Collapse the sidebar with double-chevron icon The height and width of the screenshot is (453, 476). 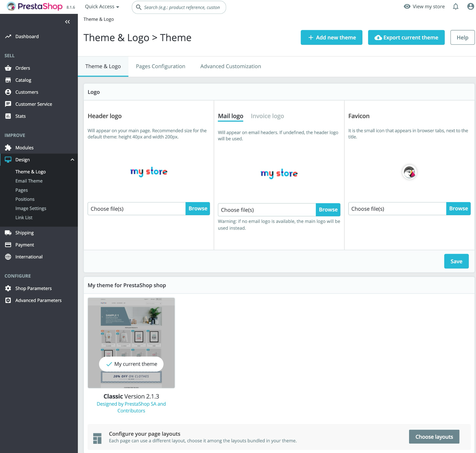[67, 22]
